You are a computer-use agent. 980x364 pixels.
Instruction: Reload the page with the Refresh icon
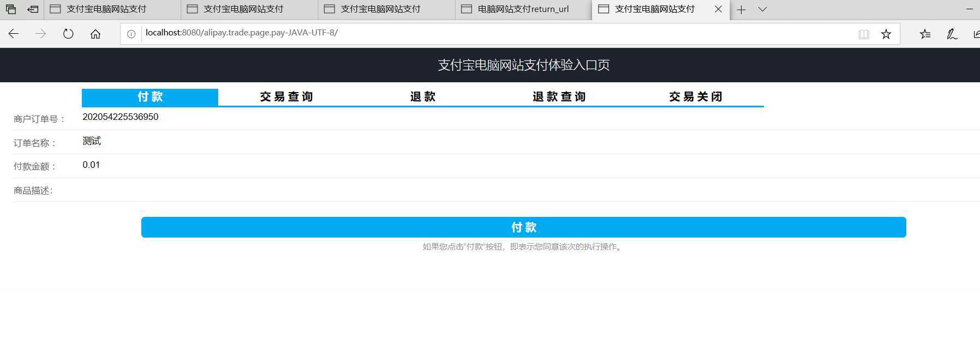[x=68, y=34]
